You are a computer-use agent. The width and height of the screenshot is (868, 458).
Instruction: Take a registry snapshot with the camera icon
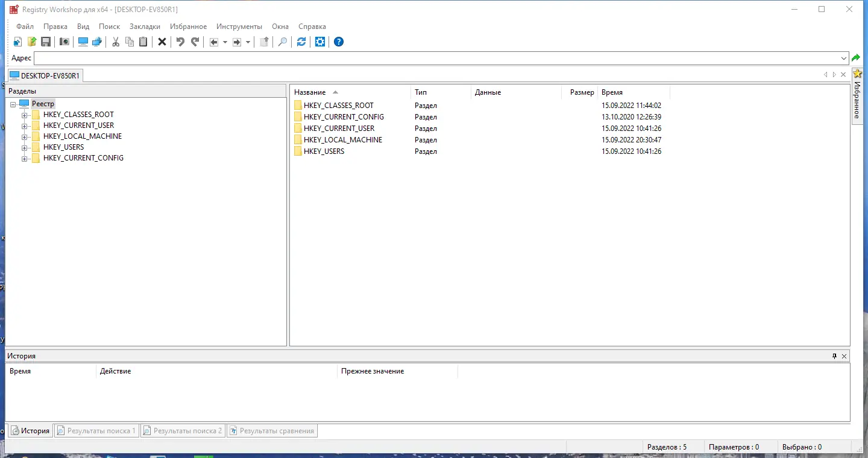pyautogui.click(x=64, y=42)
